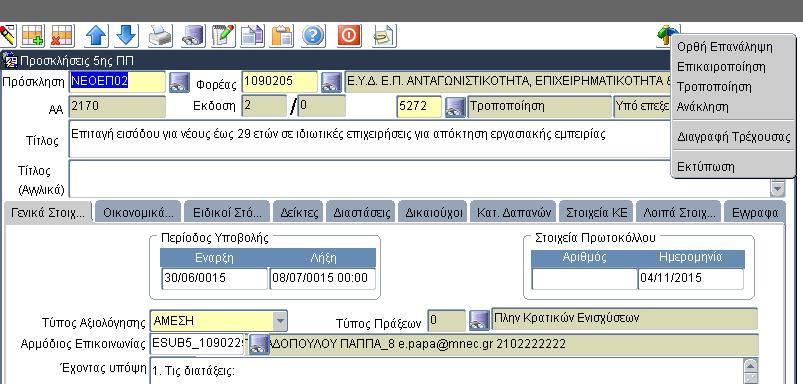Select Ορθή Επανάληψη from popup menu

[725, 47]
